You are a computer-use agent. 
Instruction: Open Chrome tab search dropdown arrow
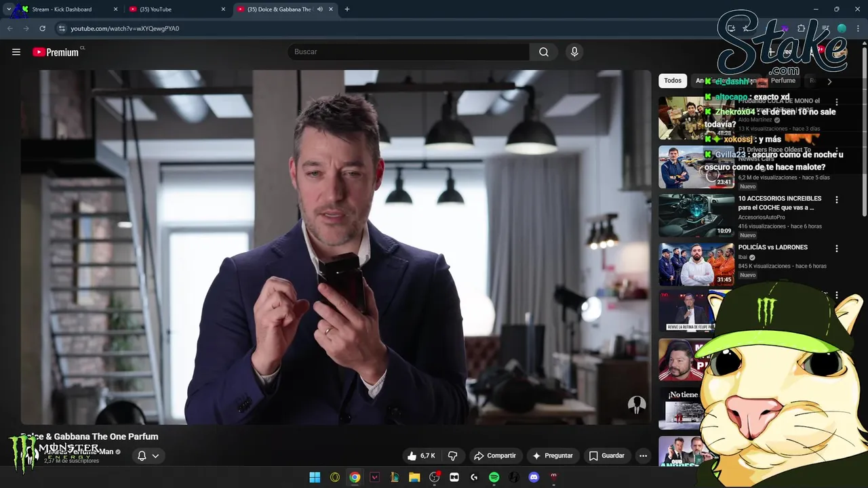click(x=8, y=9)
